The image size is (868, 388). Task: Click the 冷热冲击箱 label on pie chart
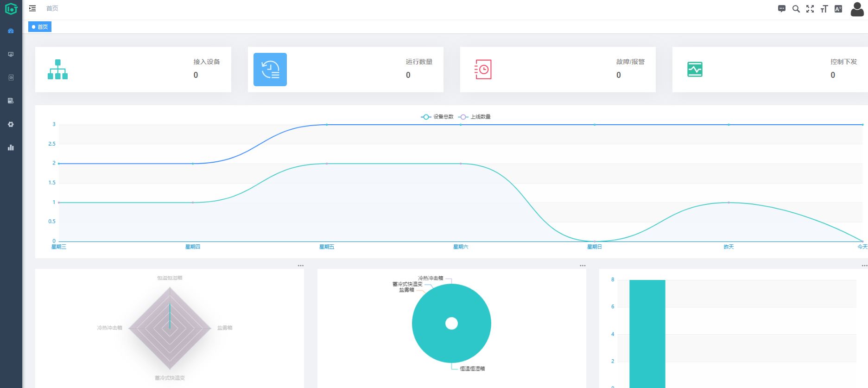point(431,278)
